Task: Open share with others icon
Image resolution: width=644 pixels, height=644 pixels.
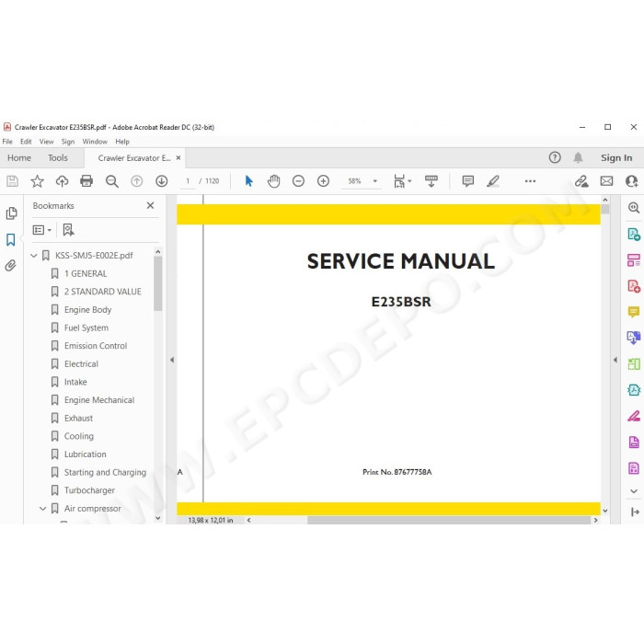Action: tap(631, 181)
